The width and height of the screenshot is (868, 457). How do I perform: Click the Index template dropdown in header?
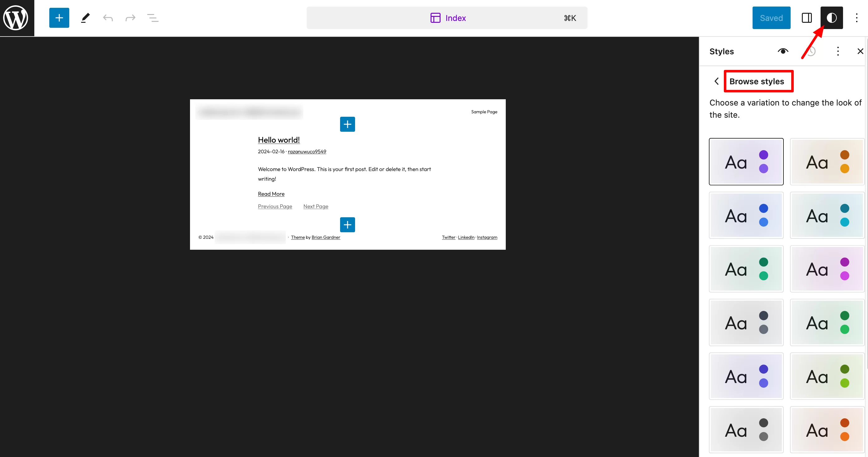tap(449, 18)
